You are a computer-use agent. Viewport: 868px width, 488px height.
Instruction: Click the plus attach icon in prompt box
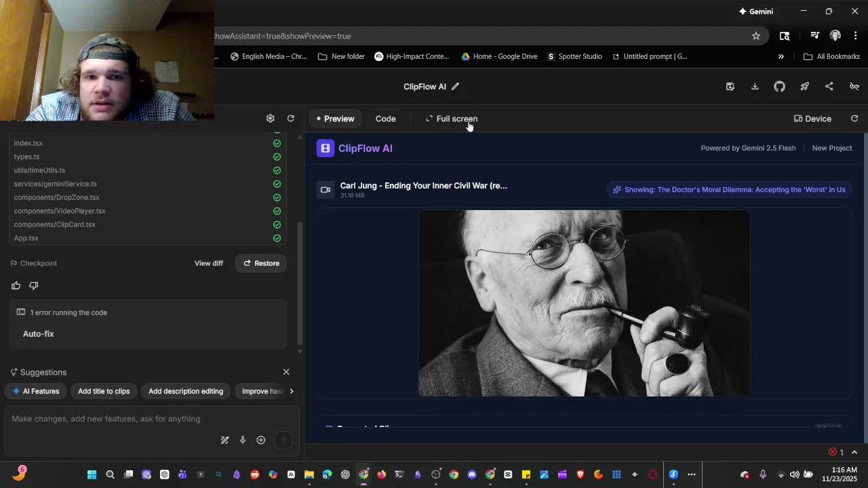click(260, 440)
